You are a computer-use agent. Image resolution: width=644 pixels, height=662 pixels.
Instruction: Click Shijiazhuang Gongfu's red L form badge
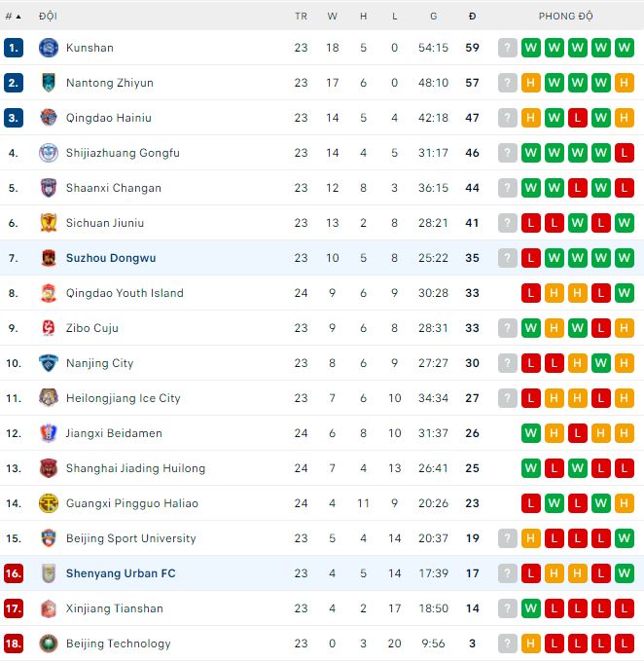coord(625,153)
